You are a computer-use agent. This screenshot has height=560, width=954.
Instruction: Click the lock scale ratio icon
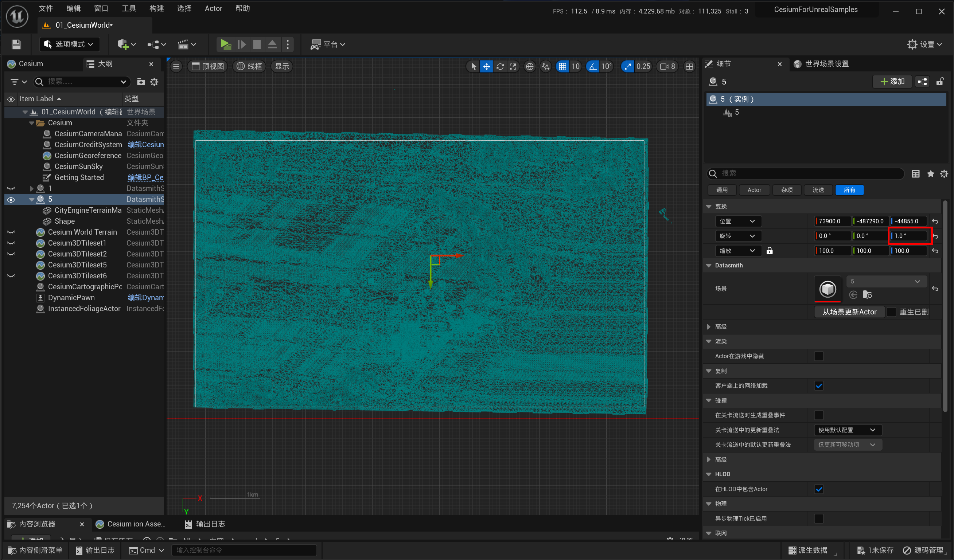[770, 250]
